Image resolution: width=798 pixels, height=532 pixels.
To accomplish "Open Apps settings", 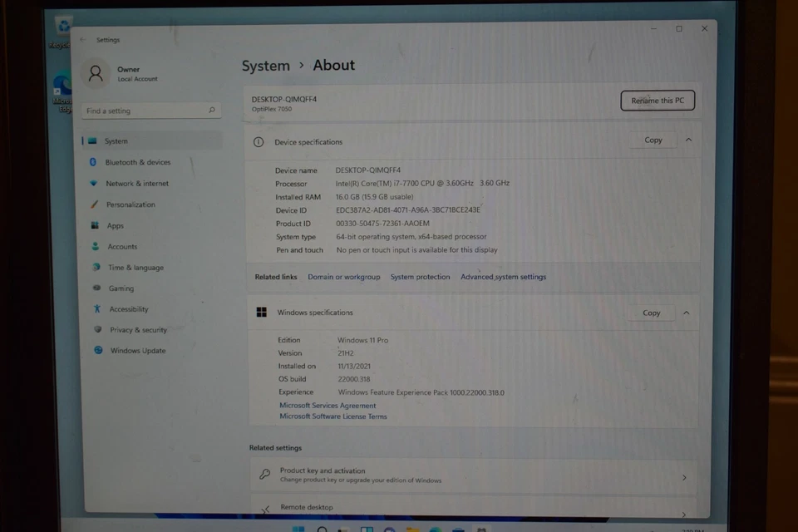I will click(x=116, y=225).
